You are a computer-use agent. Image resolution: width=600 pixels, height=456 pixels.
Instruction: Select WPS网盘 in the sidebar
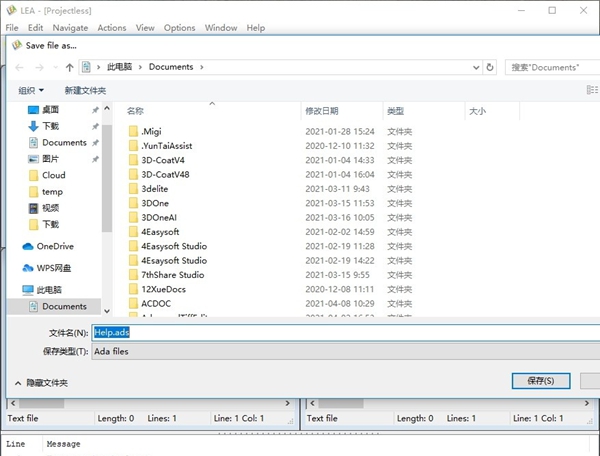pos(54,268)
